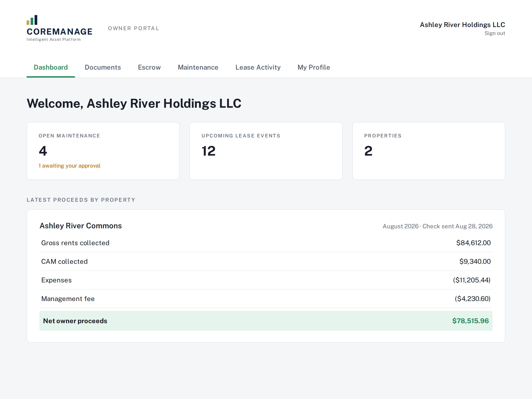
Task: Select the $84,612.00 amount
Action: point(473,243)
